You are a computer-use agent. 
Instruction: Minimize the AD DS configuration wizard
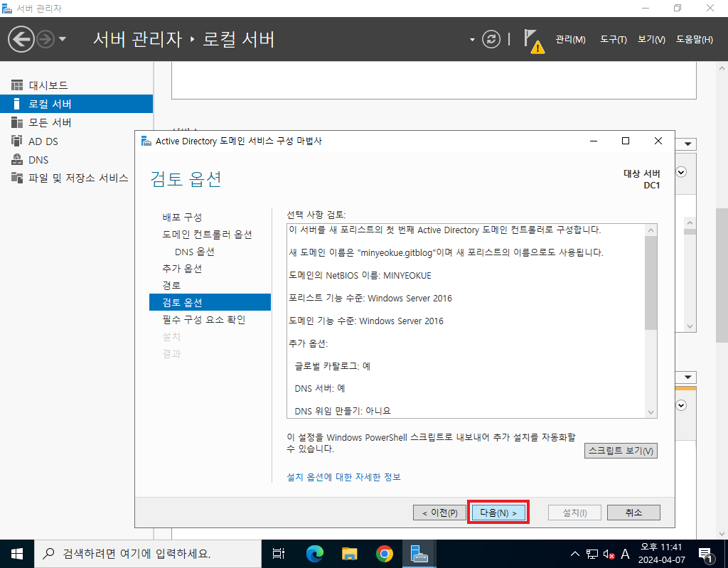click(x=594, y=141)
